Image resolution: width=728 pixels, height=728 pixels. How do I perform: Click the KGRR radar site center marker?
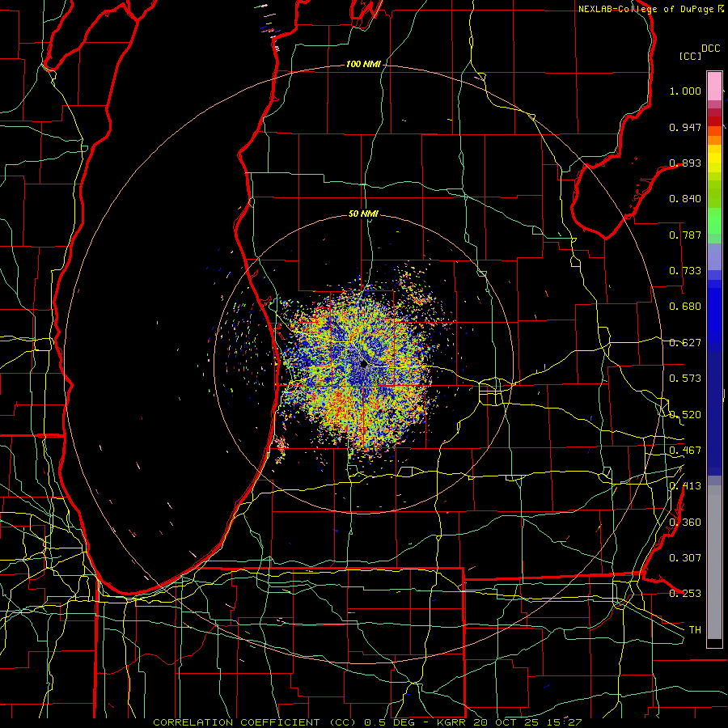[x=363, y=364]
